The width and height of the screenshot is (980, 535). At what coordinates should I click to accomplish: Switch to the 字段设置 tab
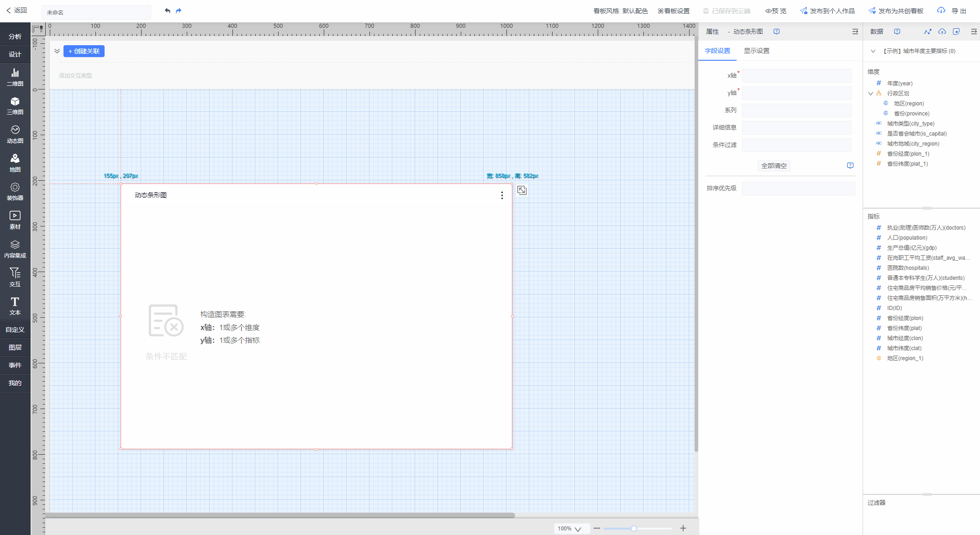click(717, 51)
